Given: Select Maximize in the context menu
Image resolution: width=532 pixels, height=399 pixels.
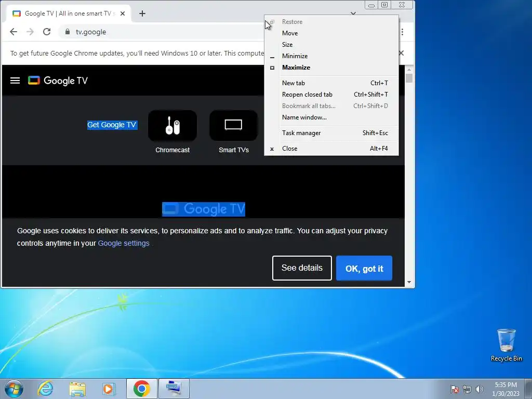Looking at the screenshot, I should 331,68.
